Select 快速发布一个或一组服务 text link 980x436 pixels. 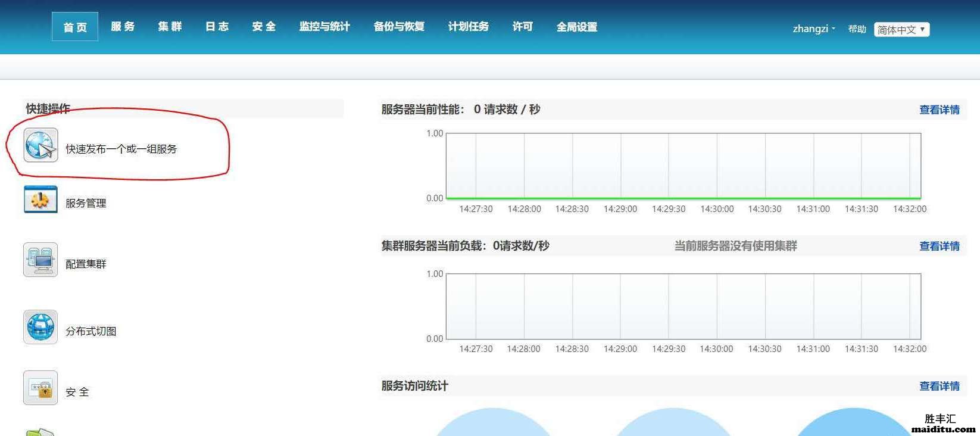pos(121,149)
